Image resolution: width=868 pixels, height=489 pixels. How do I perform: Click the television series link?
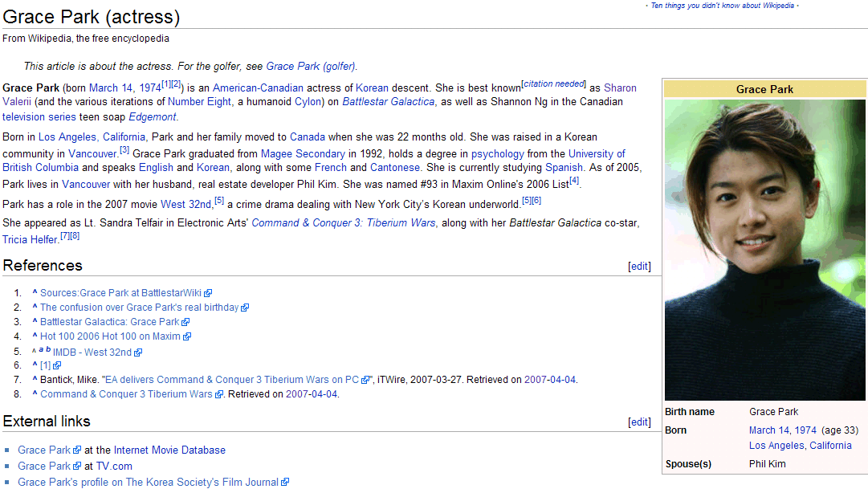pyautogui.click(x=39, y=117)
